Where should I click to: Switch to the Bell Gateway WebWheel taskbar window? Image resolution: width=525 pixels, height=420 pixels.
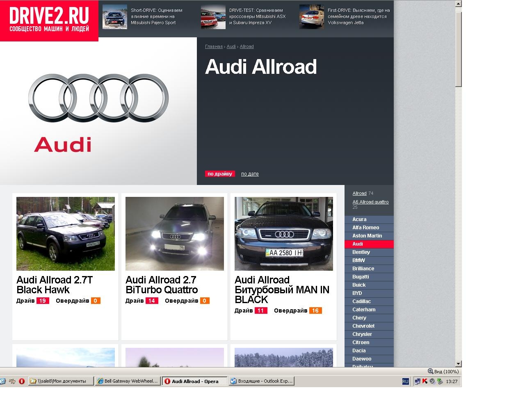coord(128,381)
